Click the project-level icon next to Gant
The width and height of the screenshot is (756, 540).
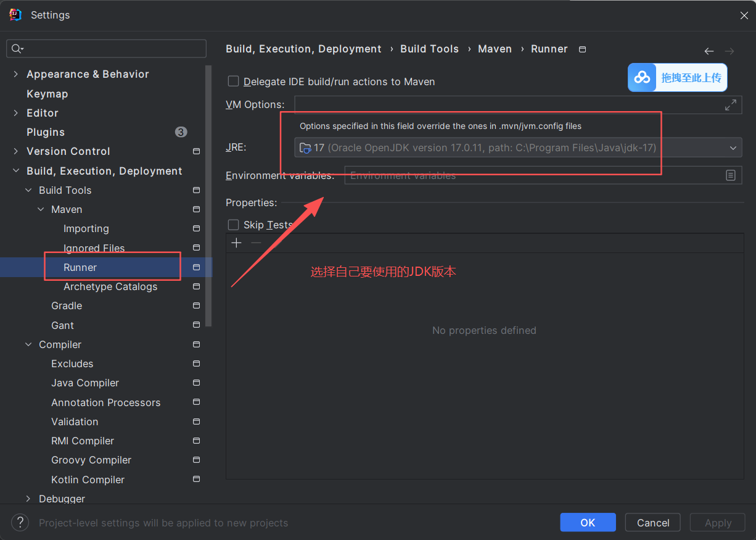[196, 325]
